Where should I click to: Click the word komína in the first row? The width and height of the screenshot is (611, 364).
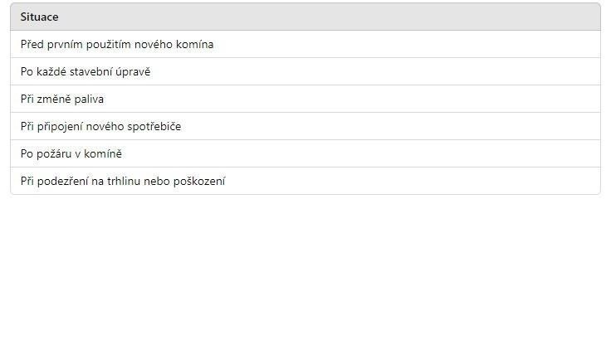194,45
